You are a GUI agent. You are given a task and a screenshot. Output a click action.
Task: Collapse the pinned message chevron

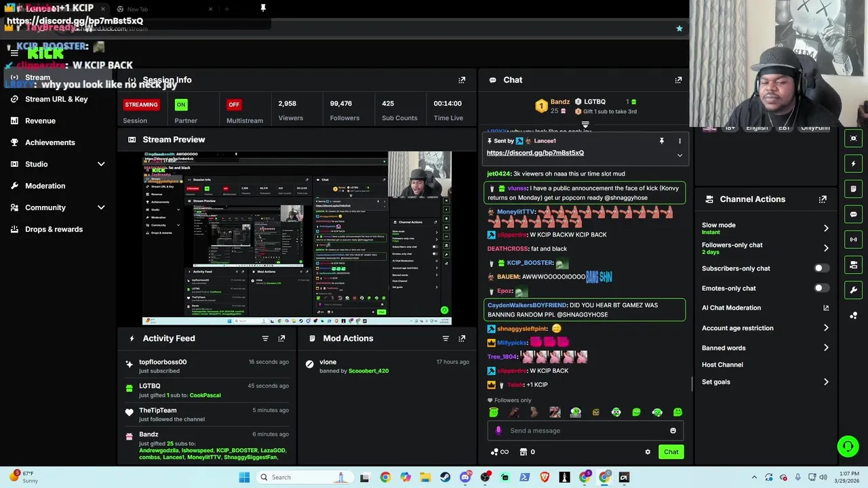pos(679,155)
